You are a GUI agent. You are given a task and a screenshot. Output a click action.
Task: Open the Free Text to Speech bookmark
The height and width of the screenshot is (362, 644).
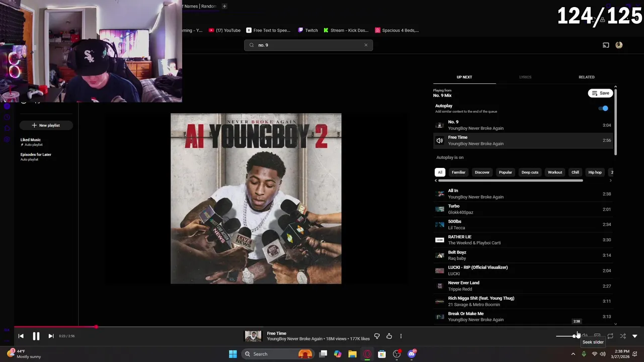click(x=268, y=30)
